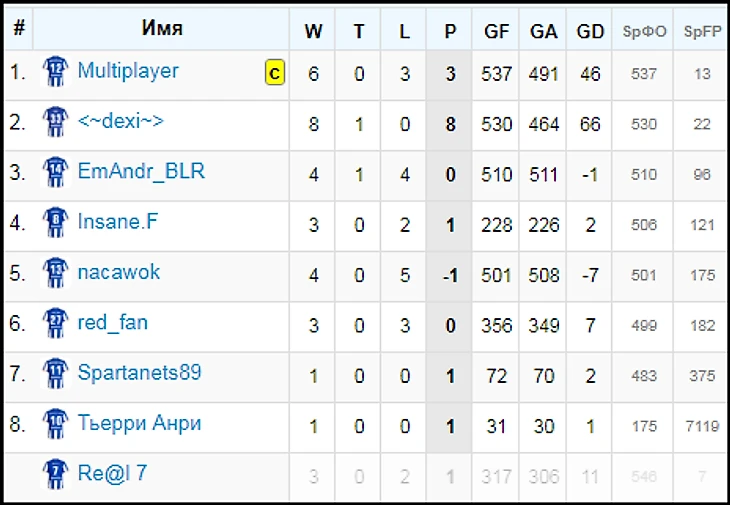The height and width of the screenshot is (505, 730).
Task: Click the jersey icon beside nacawok
Action: pos(53,273)
